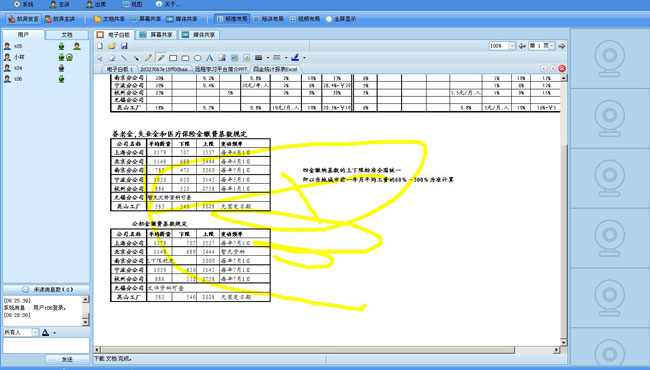Enable 标准布局 layout mode

tap(232, 19)
